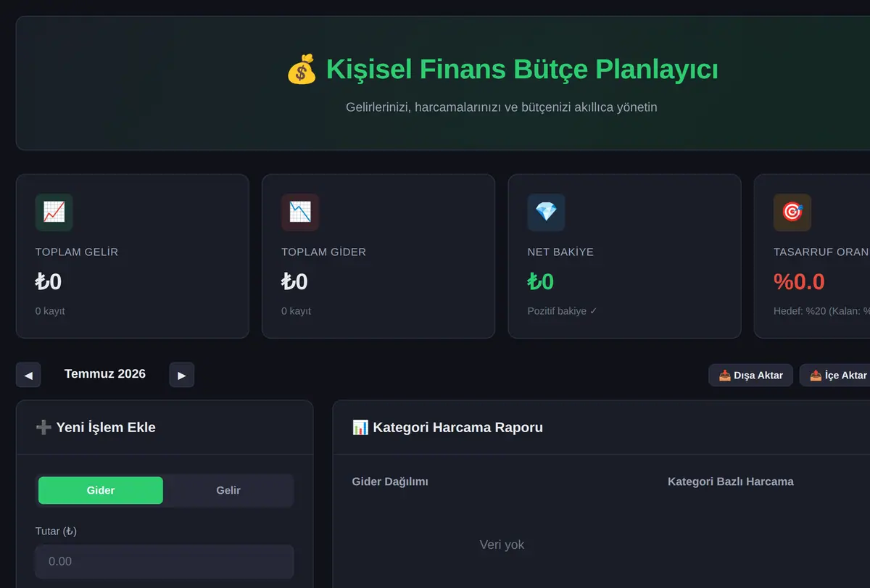
Task: Click the green ₺0 Net Bakiye value
Action: point(541,281)
